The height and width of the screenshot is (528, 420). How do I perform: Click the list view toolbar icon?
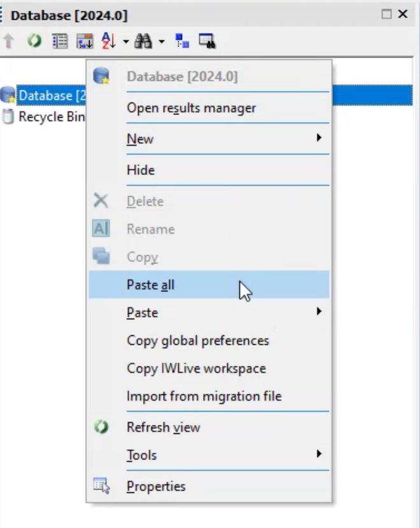(x=60, y=41)
